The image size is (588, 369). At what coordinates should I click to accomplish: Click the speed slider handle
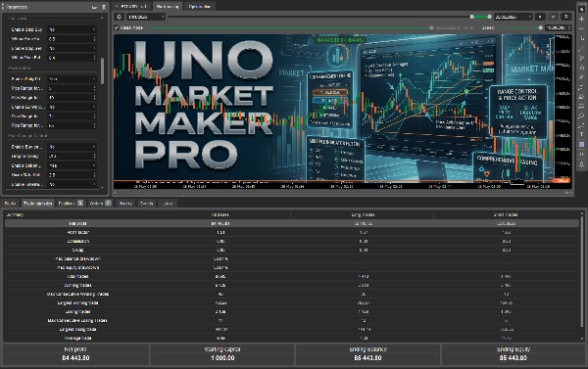(540, 27)
